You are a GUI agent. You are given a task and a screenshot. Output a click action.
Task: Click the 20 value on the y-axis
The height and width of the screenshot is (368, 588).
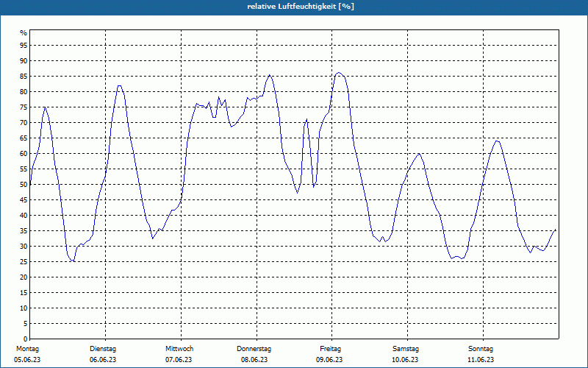click(24, 277)
